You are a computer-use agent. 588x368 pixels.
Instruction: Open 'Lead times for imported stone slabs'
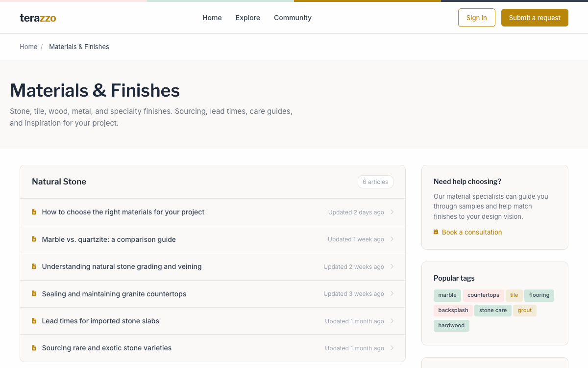pos(213,321)
